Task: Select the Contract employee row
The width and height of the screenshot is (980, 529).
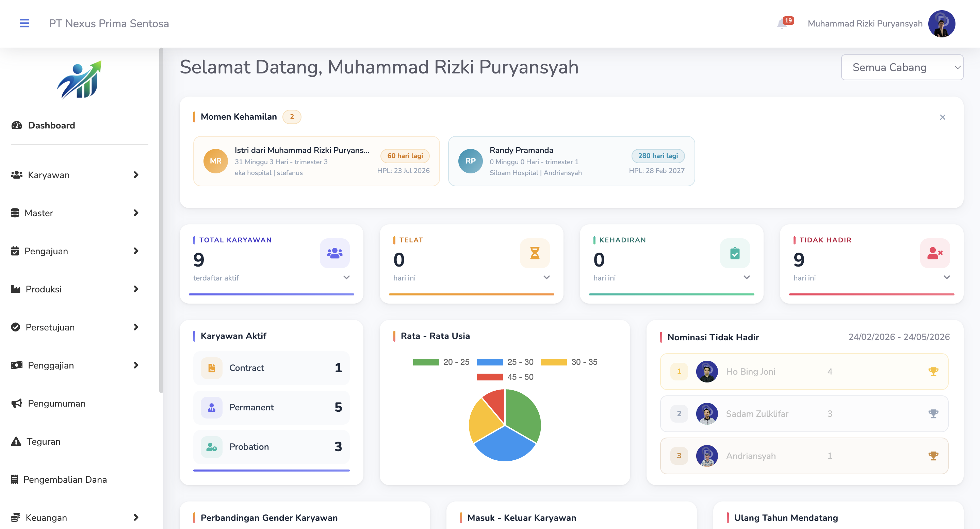Action: coord(271,368)
